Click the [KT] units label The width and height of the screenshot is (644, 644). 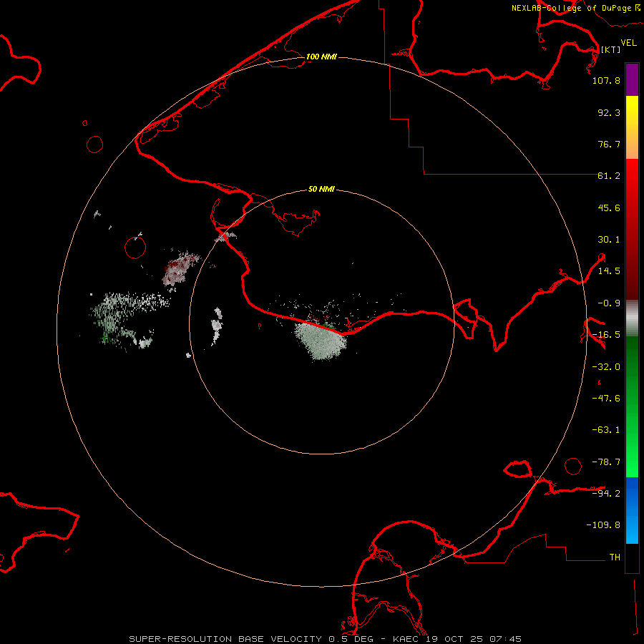click(x=611, y=49)
